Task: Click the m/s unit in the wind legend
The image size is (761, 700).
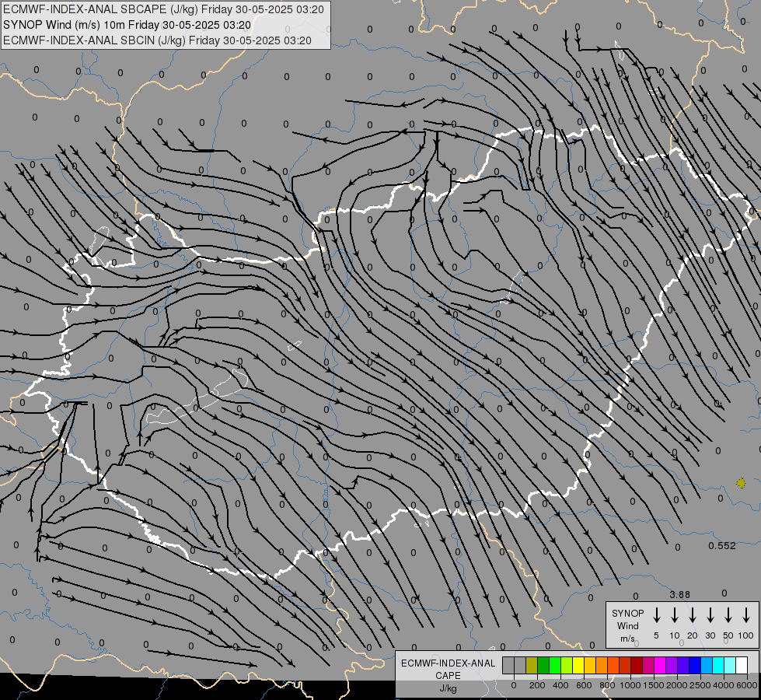Action: tap(627, 639)
